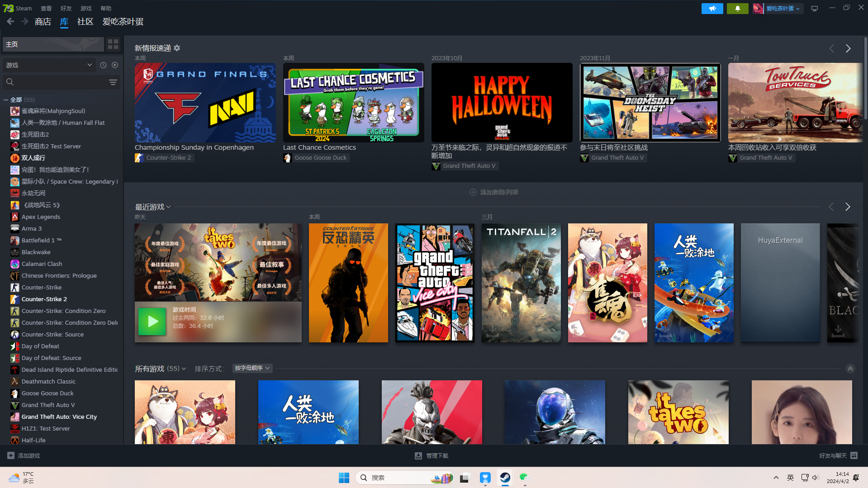Open GTA Vice City recent game cover
The image size is (868, 488).
click(435, 283)
